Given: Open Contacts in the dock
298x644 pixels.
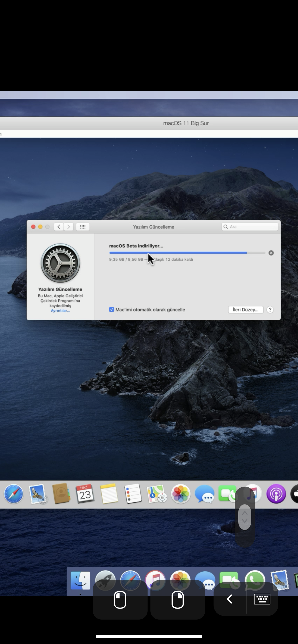Looking at the screenshot, I should pyautogui.click(x=61, y=494).
